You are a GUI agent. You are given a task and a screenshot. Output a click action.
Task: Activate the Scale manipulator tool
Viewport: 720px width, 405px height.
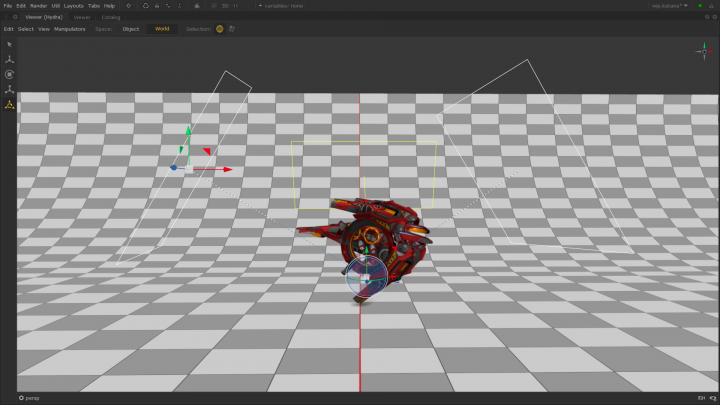pyautogui.click(x=10, y=90)
